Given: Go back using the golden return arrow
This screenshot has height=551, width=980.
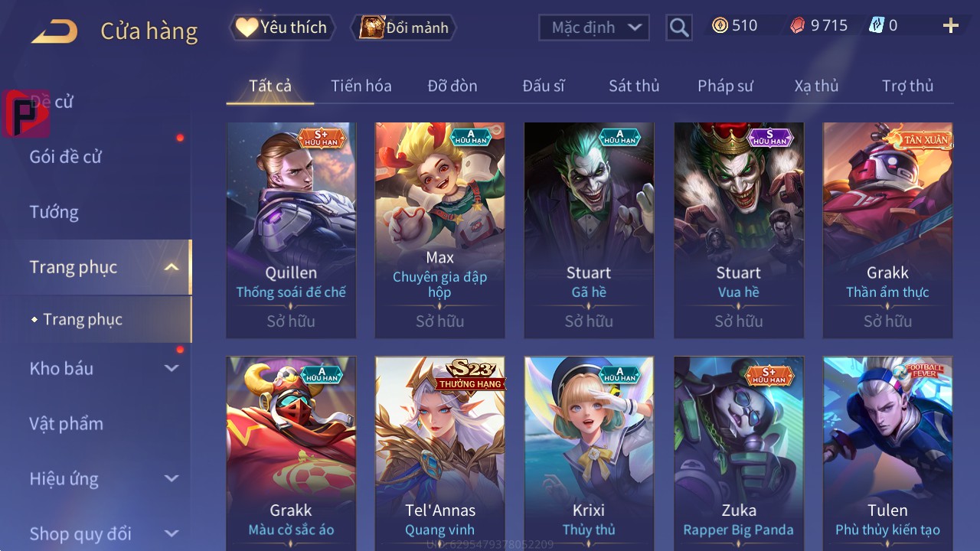Looking at the screenshot, I should (x=54, y=31).
